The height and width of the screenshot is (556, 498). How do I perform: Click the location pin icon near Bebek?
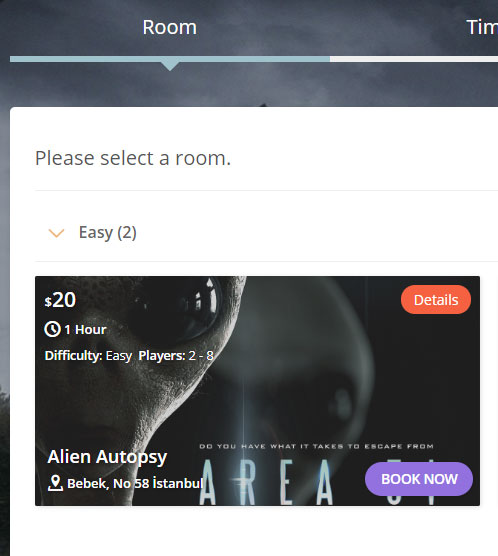pos(55,483)
